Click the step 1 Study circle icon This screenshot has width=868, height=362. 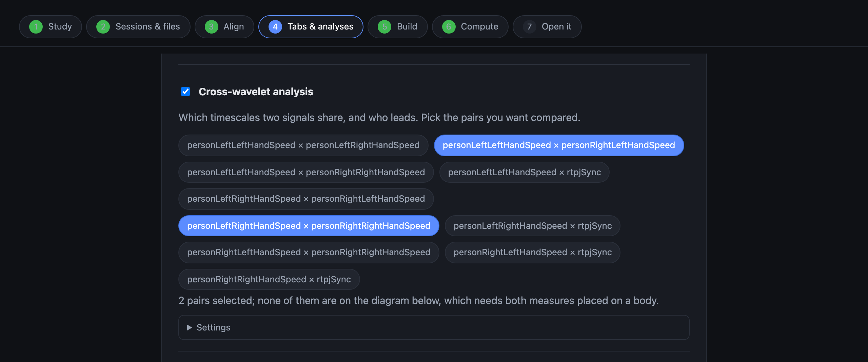click(36, 27)
